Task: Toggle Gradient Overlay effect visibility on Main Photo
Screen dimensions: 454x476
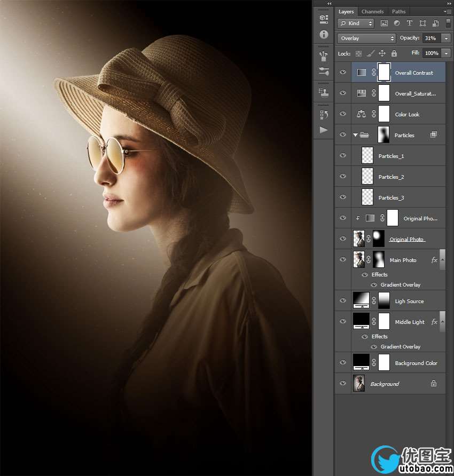Action: [x=374, y=285]
